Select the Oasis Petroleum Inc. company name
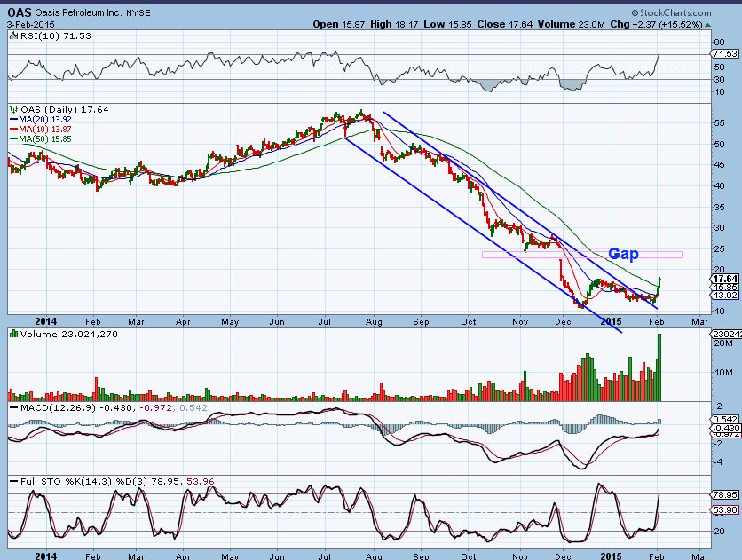742x560 pixels. click(79, 12)
